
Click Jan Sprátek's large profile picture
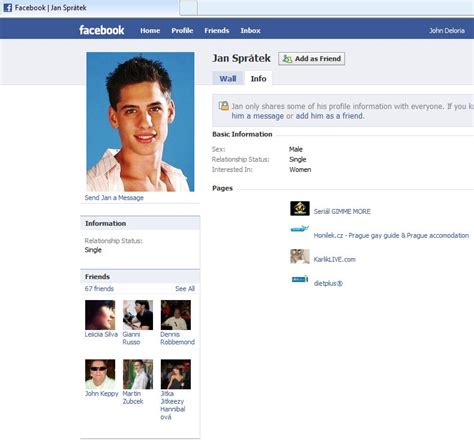pos(140,122)
